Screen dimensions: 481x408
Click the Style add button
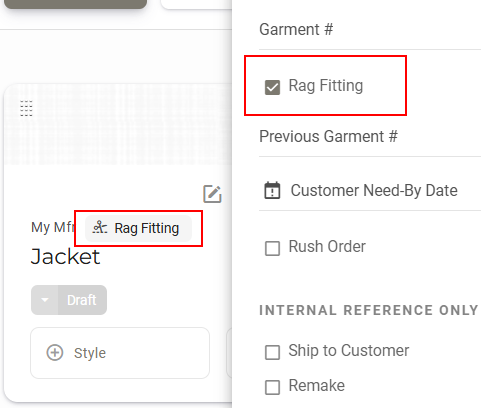click(120, 353)
